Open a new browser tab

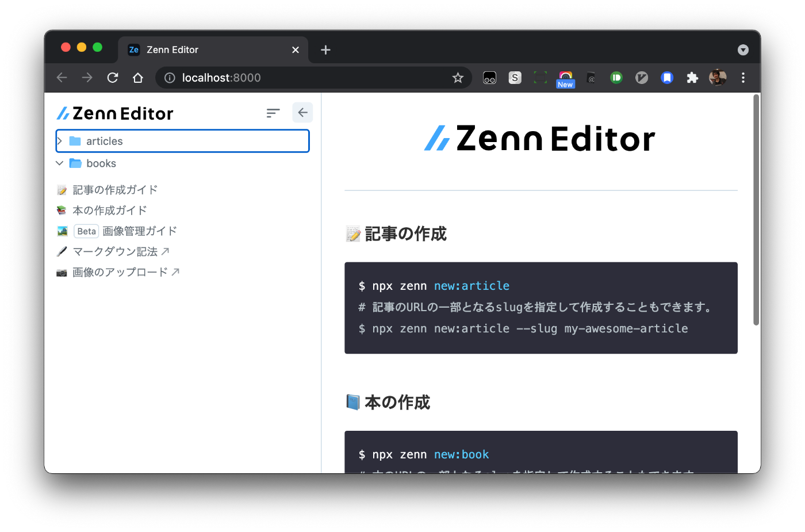325,50
